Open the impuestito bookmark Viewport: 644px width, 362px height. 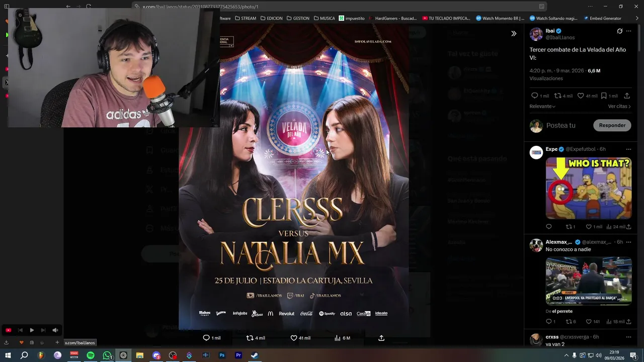352,18
